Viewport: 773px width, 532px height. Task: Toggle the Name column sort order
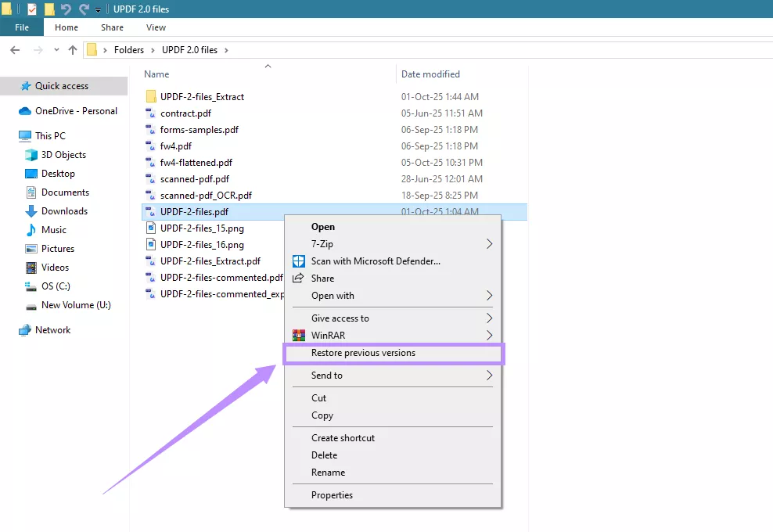point(156,74)
